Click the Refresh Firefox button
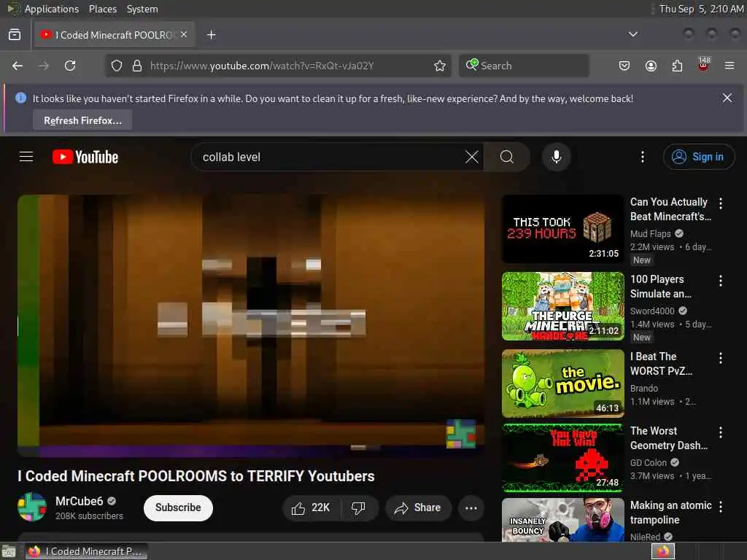Image resolution: width=747 pixels, height=560 pixels. point(82,120)
